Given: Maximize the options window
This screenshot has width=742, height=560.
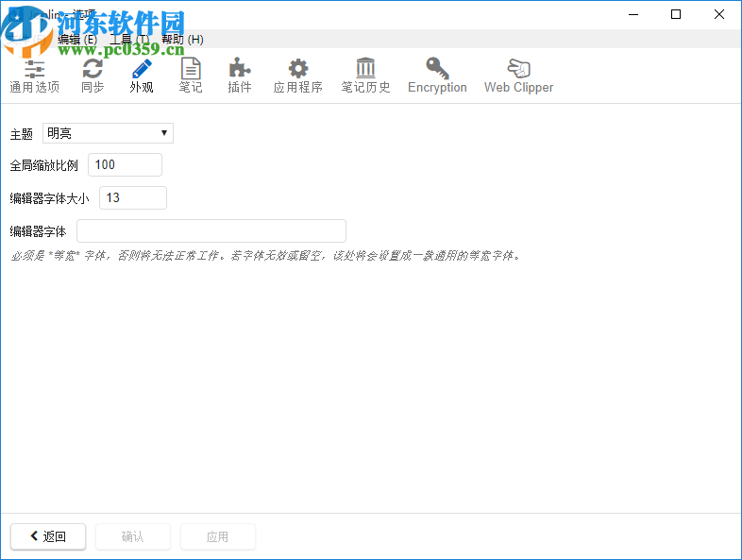Looking at the screenshot, I should pos(676,14).
